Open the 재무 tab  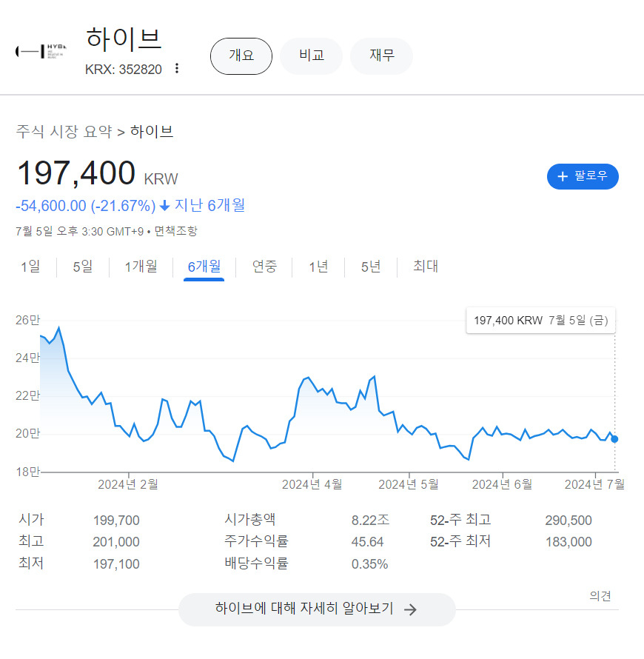(x=381, y=56)
